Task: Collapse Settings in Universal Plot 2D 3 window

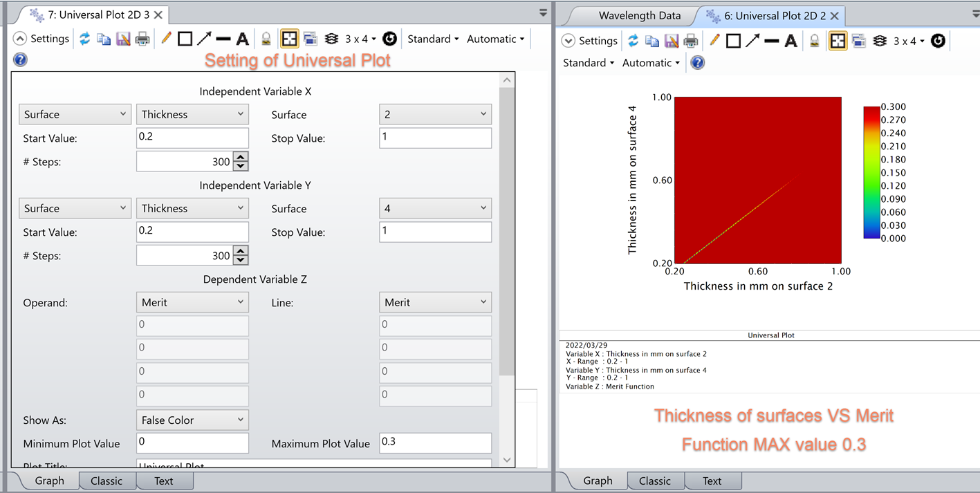Action: pos(20,39)
